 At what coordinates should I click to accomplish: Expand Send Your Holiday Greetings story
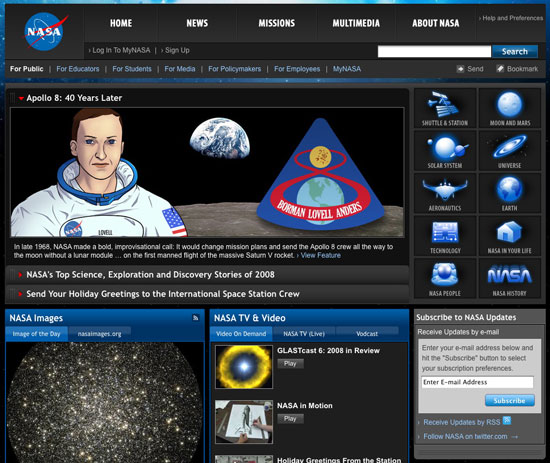click(x=20, y=294)
